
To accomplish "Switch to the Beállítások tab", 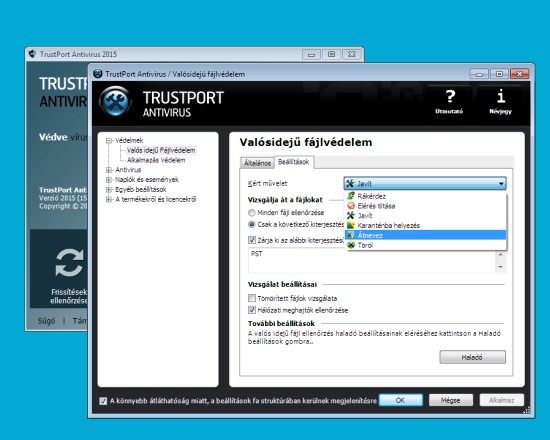I will click(294, 162).
